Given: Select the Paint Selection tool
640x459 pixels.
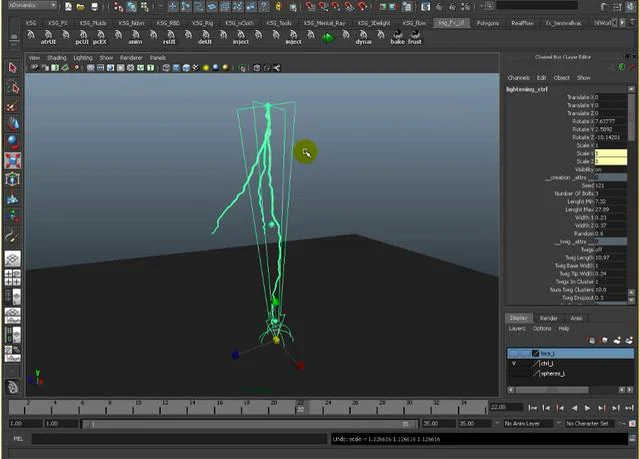Looking at the screenshot, I should point(13,106).
